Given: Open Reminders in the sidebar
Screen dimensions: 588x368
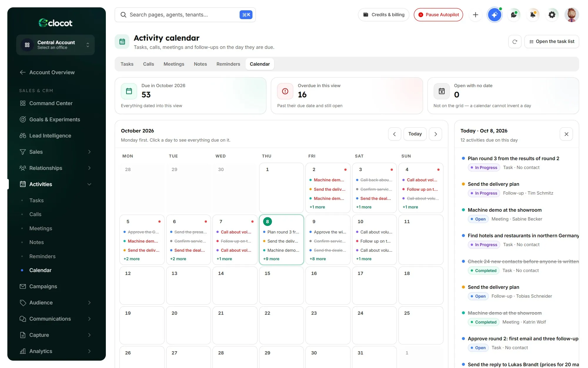Looking at the screenshot, I should tap(42, 256).
